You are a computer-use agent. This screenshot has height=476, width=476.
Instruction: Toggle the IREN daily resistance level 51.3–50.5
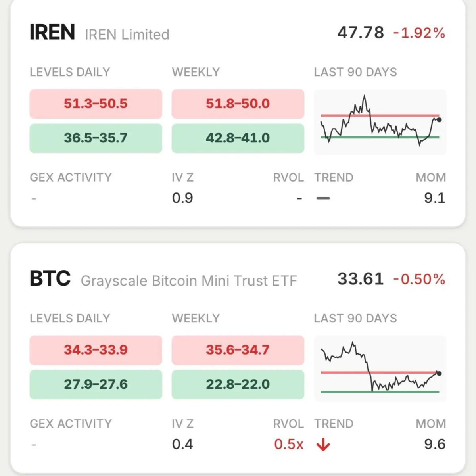[x=96, y=104]
